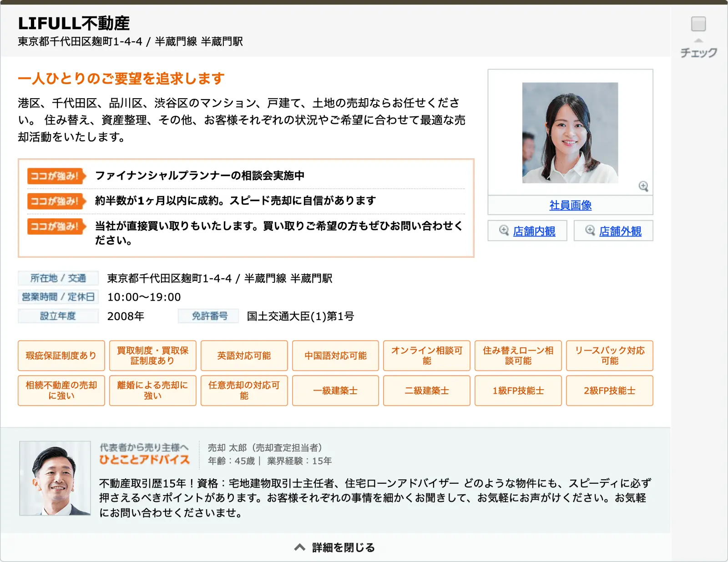Click ココが強み! badge beside 当社が直接買い取り
This screenshot has height=562, width=728.
click(57, 226)
